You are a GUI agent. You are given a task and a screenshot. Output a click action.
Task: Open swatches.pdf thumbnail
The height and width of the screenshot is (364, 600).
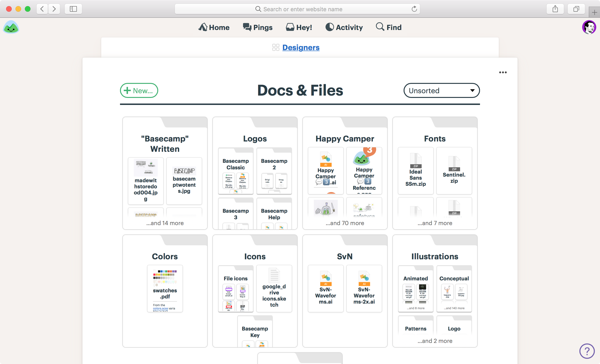click(165, 278)
